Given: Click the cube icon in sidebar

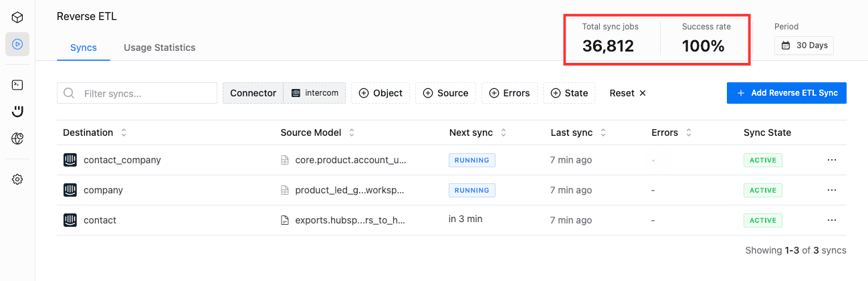Looking at the screenshot, I should tap(17, 17).
